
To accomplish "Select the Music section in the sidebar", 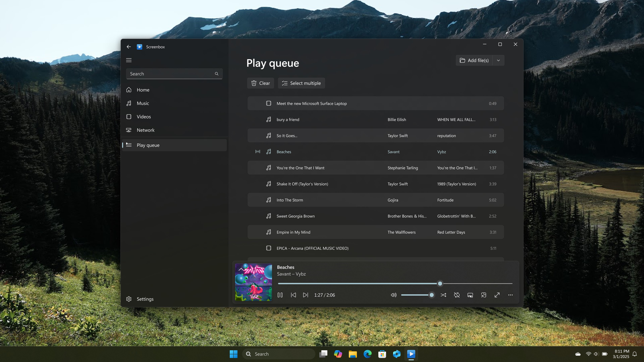I will (x=143, y=103).
